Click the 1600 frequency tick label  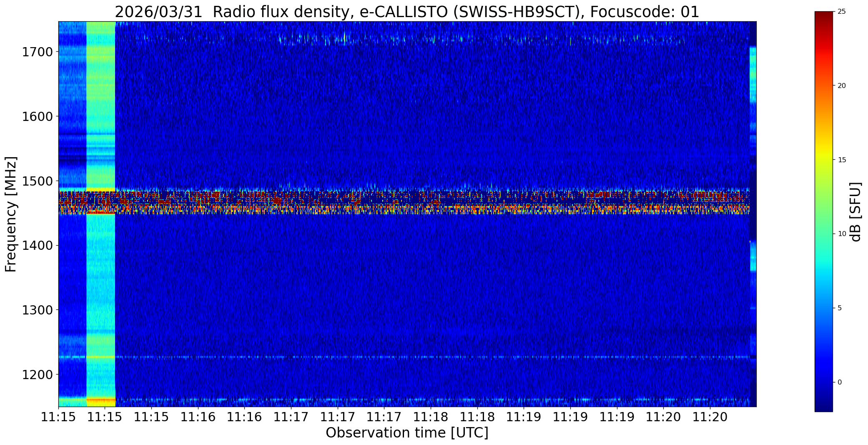(x=38, y=116)
